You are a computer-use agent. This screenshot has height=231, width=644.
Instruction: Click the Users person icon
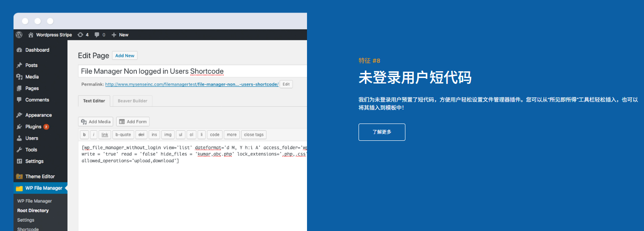click(x=19, y=138)
